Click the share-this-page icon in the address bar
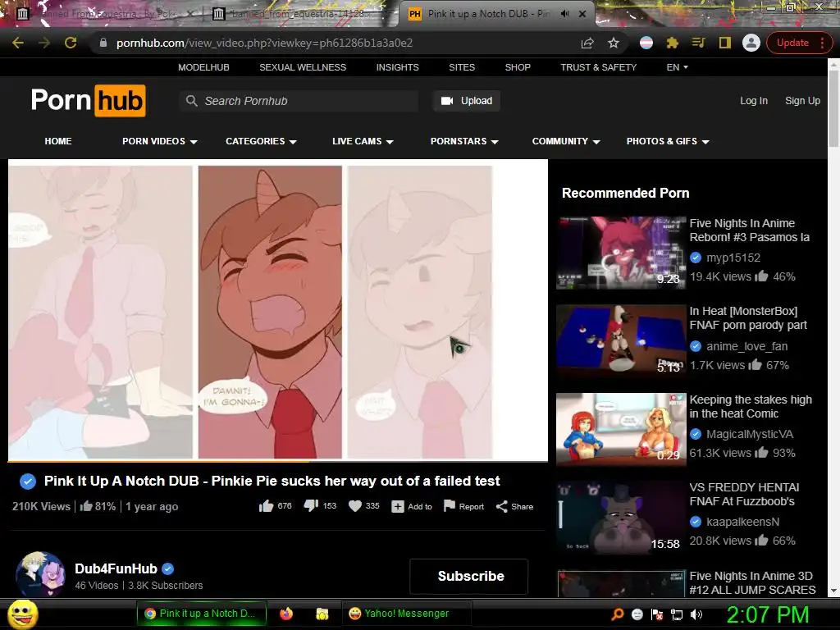The width and height of the screenshot is (840, 630). point(587,43)
